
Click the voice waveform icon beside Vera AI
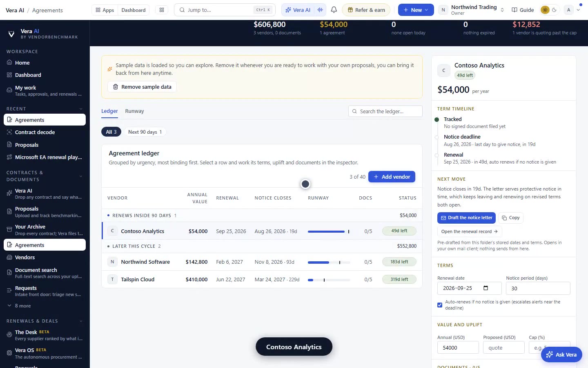(320, 10)
